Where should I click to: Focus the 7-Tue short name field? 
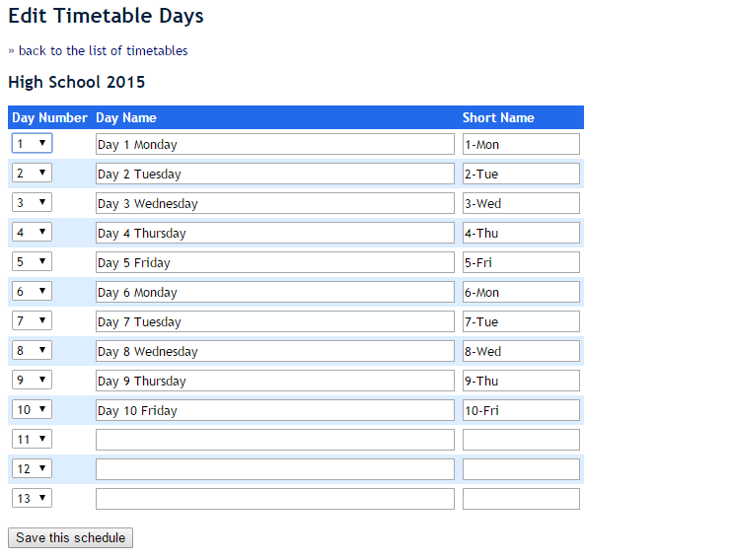pyautogui.click(x=521, y=321)
